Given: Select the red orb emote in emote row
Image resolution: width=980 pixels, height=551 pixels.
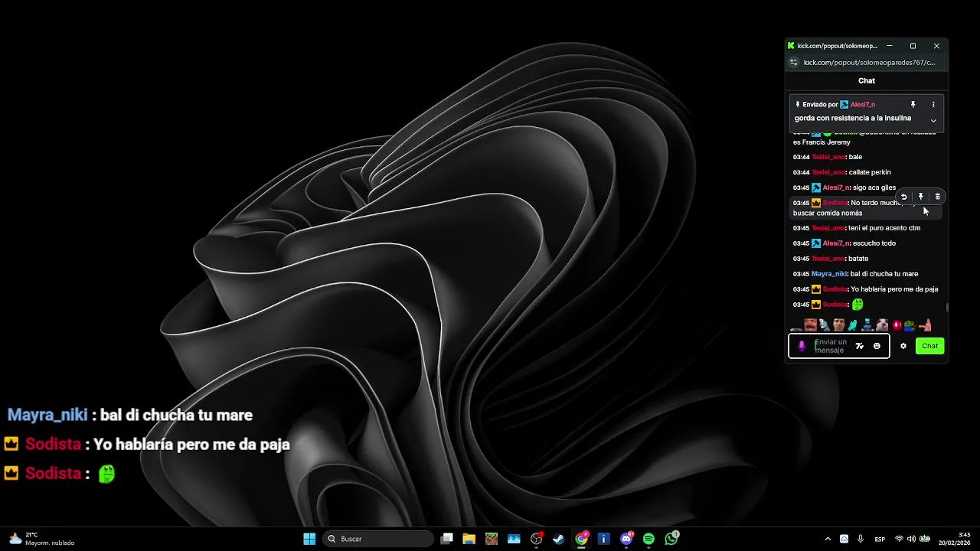Looking at the screenshot, I should [897, 325].
